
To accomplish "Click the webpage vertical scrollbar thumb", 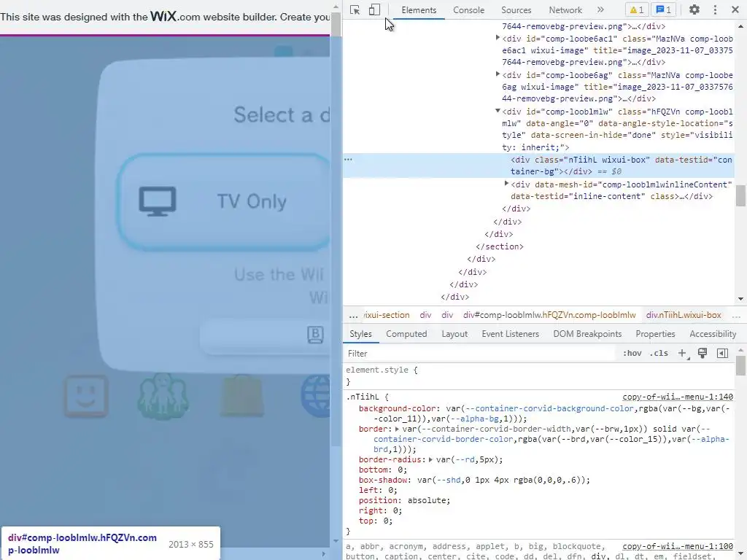I will [336, 25].
